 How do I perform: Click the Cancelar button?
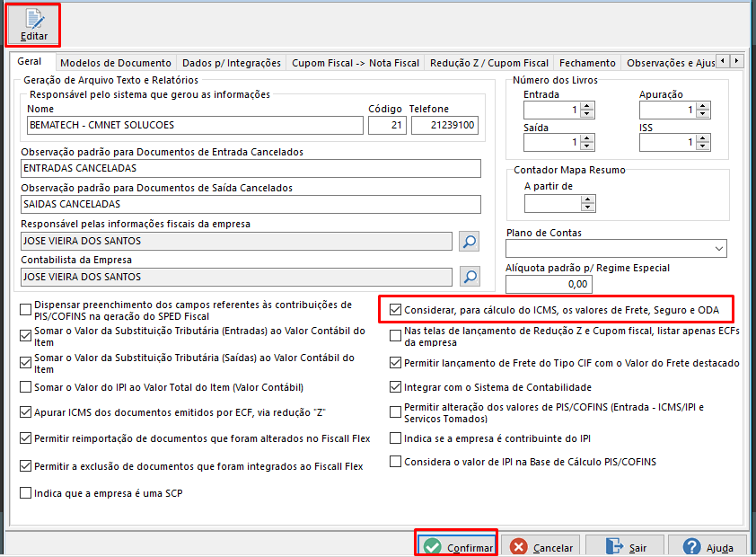(541, 546)
